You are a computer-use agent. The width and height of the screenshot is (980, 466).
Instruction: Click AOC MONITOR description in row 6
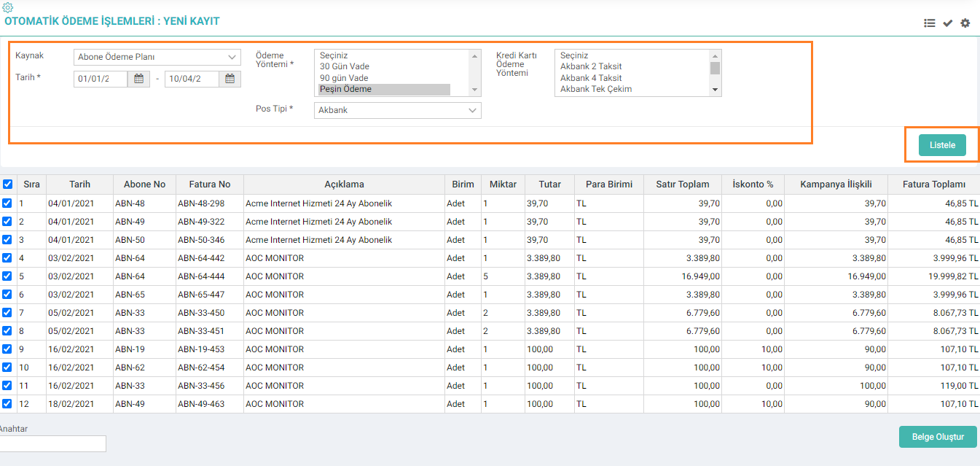[275, 295]
